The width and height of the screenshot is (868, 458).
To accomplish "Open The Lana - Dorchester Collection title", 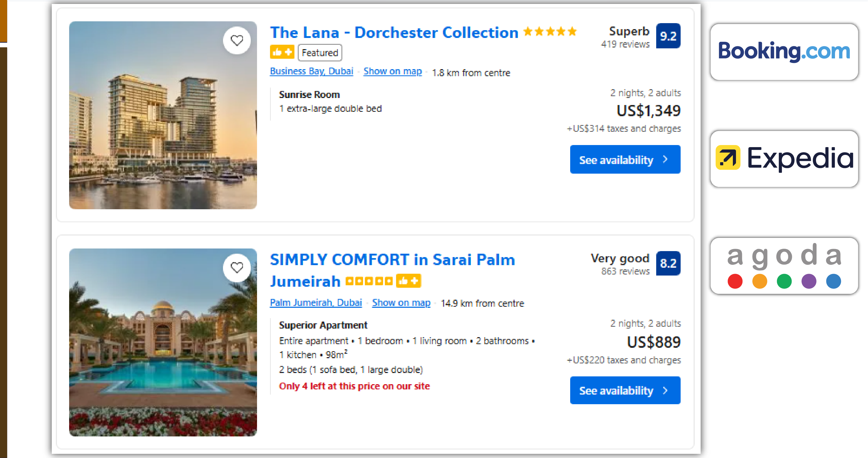I will tap(394, 33).
